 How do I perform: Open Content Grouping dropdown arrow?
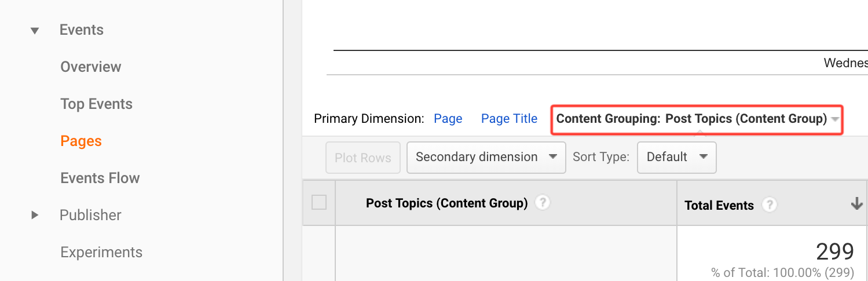pos(834,119)
